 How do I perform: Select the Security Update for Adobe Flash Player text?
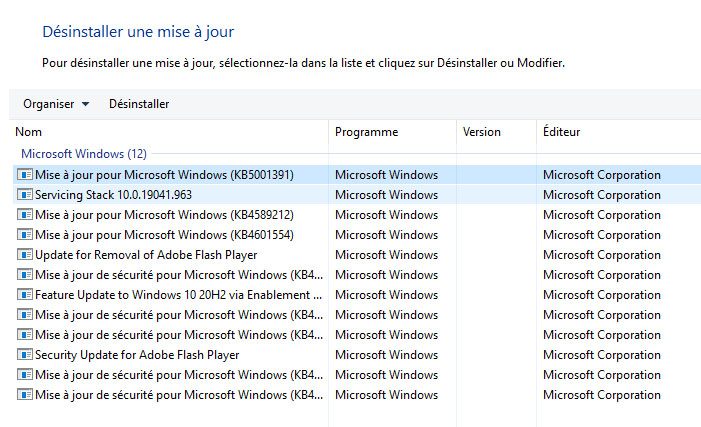click(x=137, y=355)
